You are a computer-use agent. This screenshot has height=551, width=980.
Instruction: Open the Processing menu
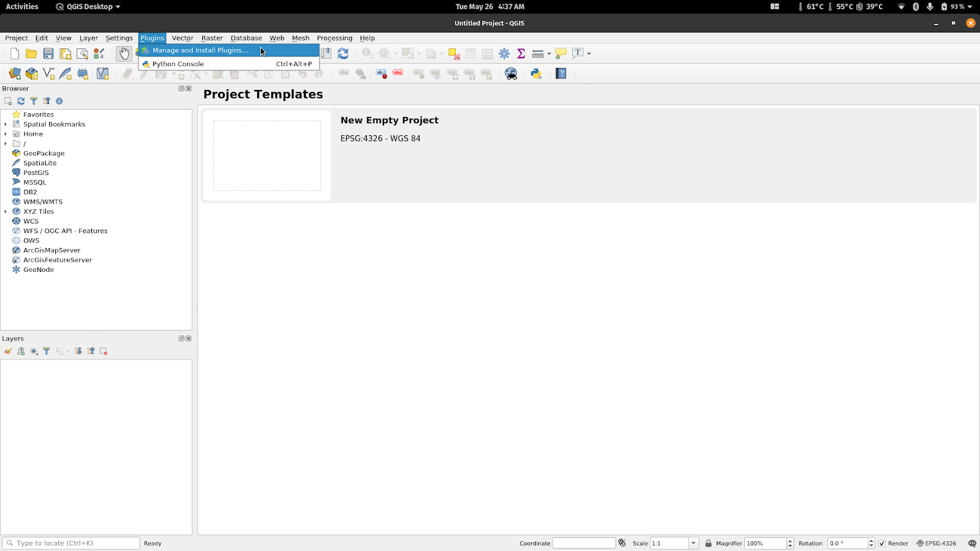coord(334,38)
